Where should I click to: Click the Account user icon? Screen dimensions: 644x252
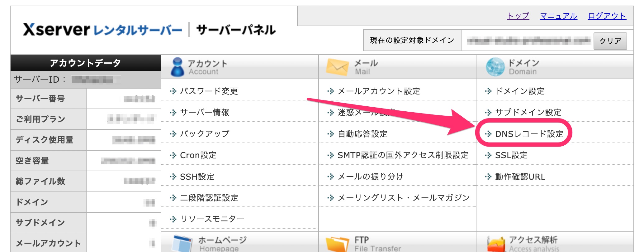pos(178,67)
